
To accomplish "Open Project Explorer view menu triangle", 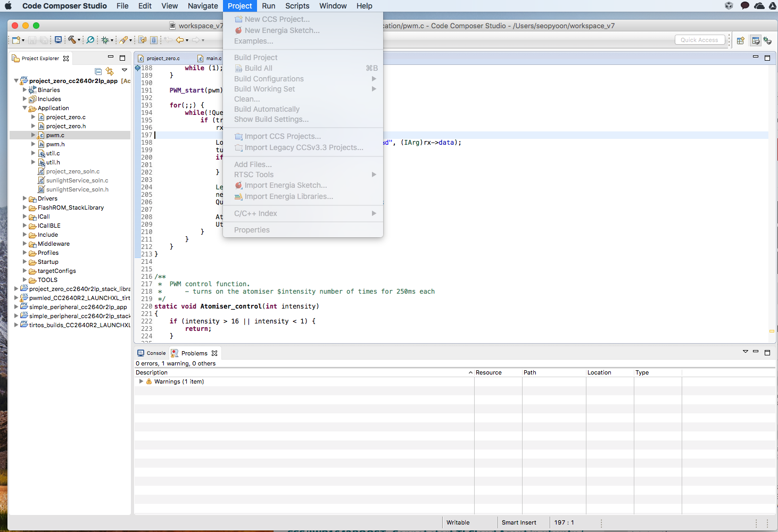I will [x=125, y=70].
